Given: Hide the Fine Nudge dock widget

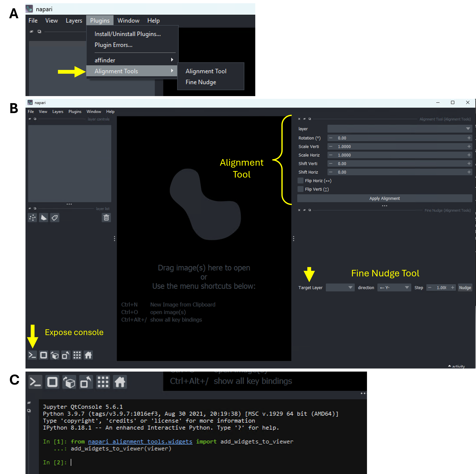Looking at the screenshot, I should [x=304, y=210].
